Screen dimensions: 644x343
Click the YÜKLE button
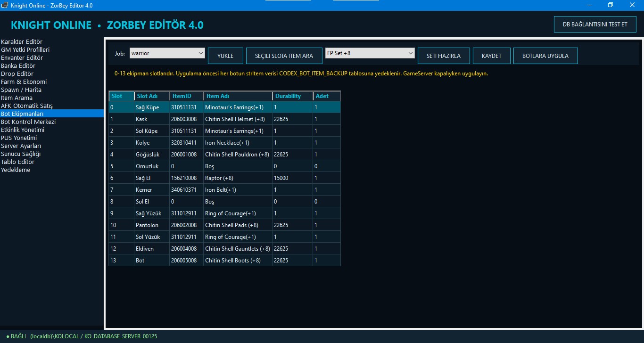click(x=225, y=56)
